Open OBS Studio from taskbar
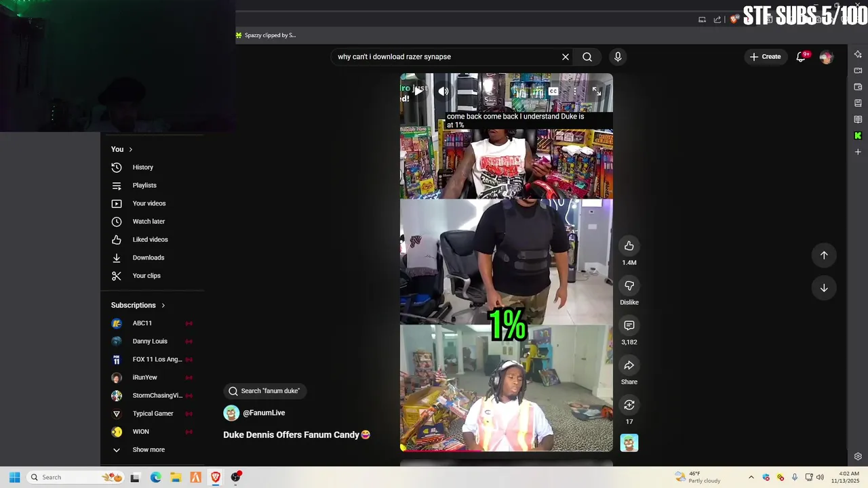Viewport: 868px width, 488px height. pos(236,478)
